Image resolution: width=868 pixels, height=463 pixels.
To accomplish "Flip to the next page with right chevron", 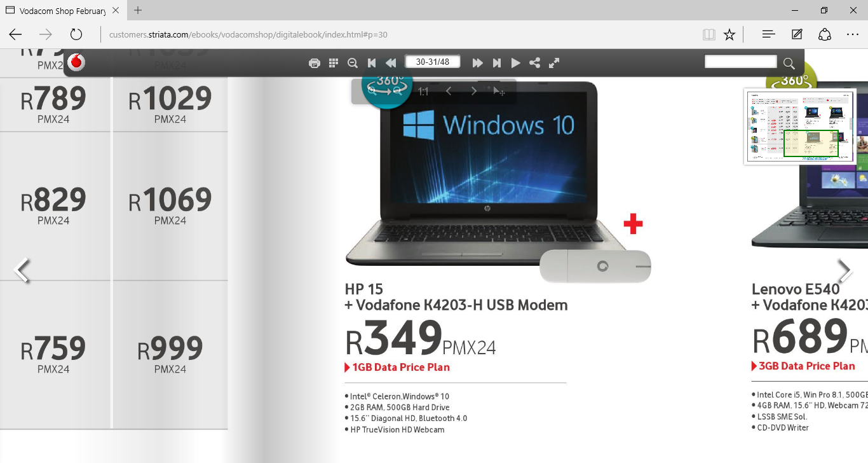I will [844, 271].
